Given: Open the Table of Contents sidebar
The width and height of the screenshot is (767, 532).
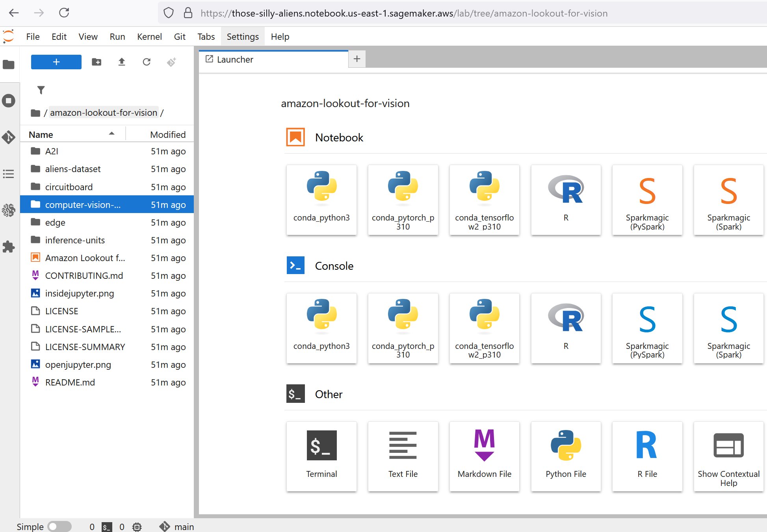Looking at the screenshot, I should [9, 174].
